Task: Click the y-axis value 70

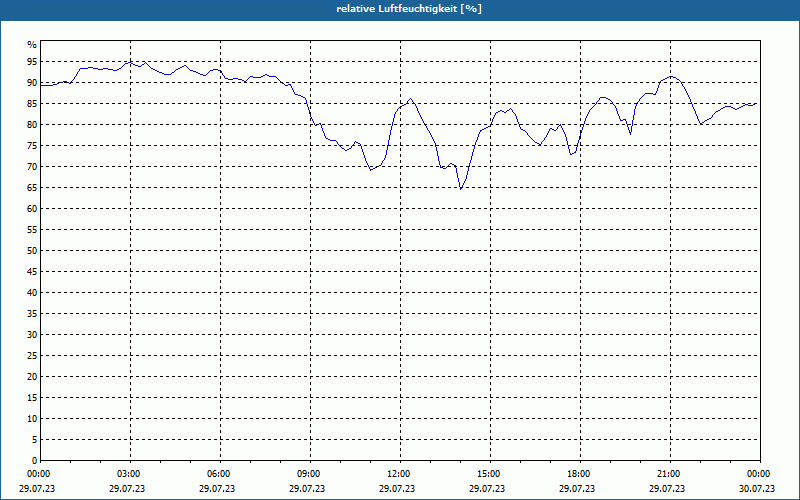Action: pos(32,167)
